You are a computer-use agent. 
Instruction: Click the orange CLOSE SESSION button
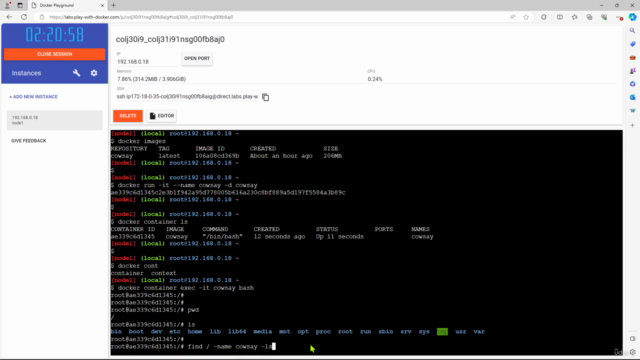coord(55,54)
